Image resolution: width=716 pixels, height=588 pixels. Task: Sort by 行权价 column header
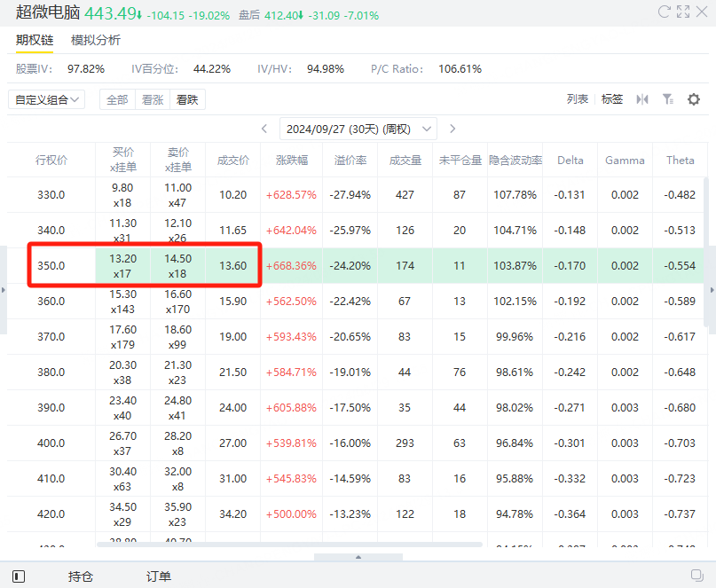(51, 161)
